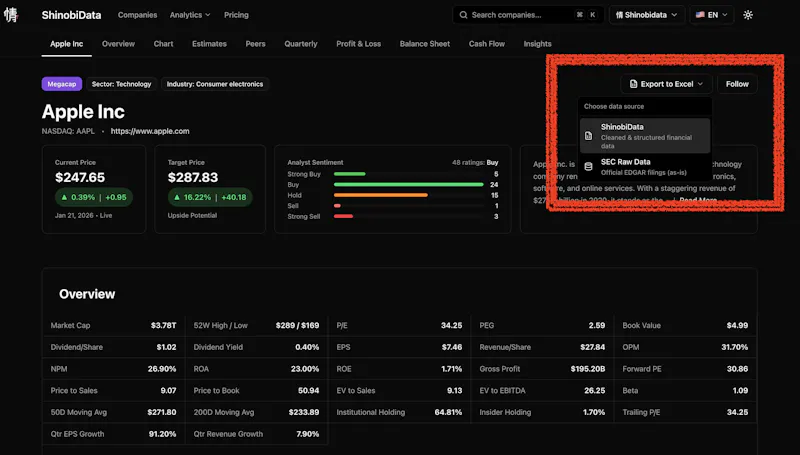Click the search magnifier icon
Viewport: 800px width, 455px height.
463,15
